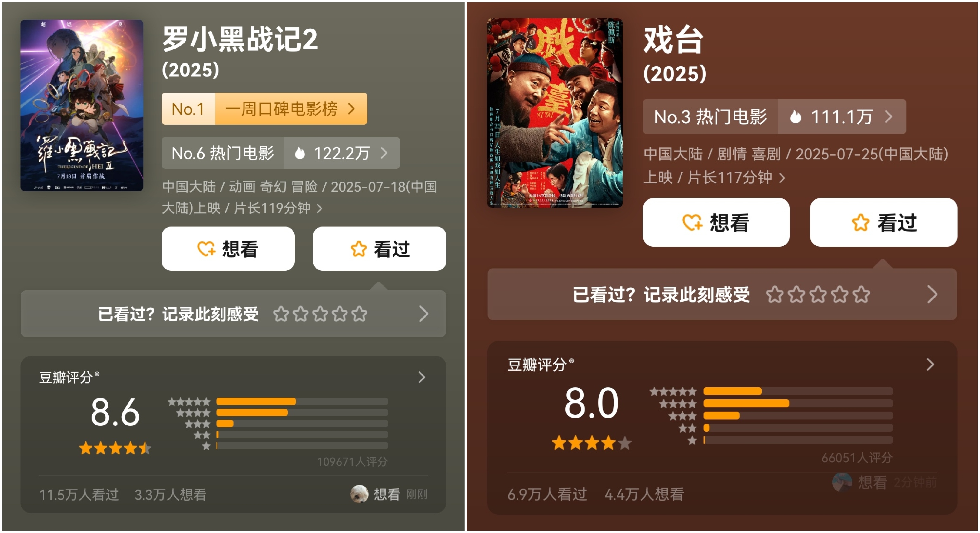Open 4.4万人想看 list for 戏台

[644, 494]
